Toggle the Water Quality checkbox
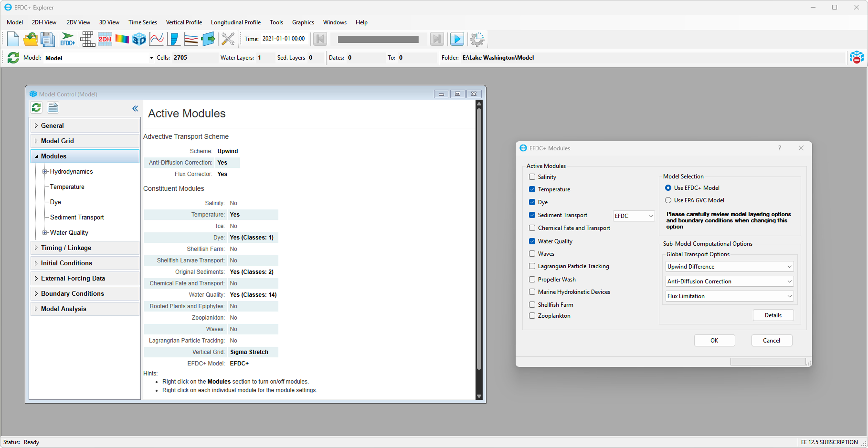This screenshot has width=868, height=448. click(x=532, y=241)
